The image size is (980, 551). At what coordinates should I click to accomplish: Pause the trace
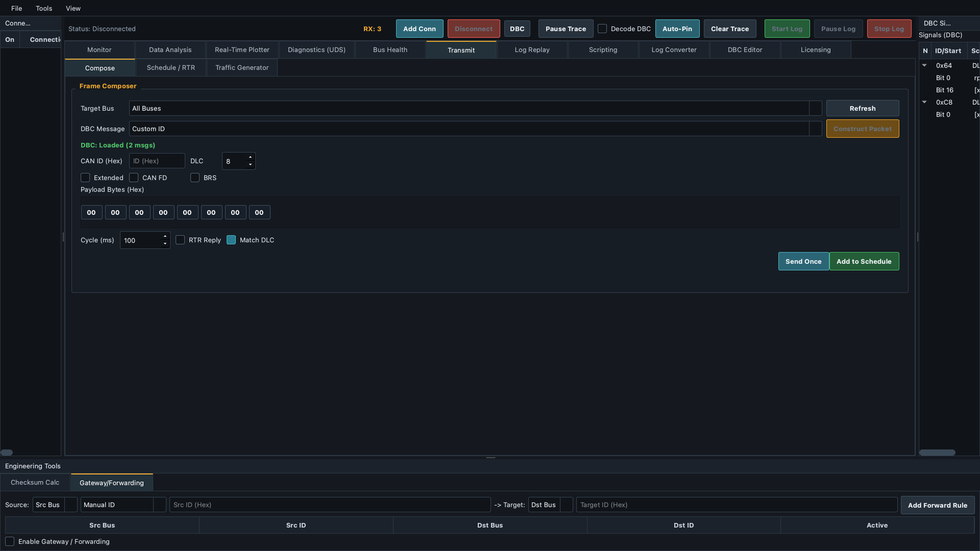(565, 29)
